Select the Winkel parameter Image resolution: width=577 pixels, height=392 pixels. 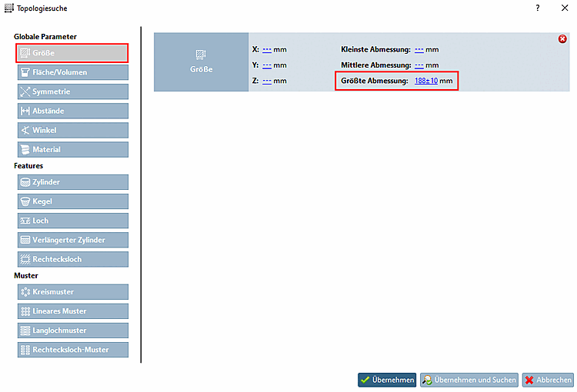pos(73,130)
